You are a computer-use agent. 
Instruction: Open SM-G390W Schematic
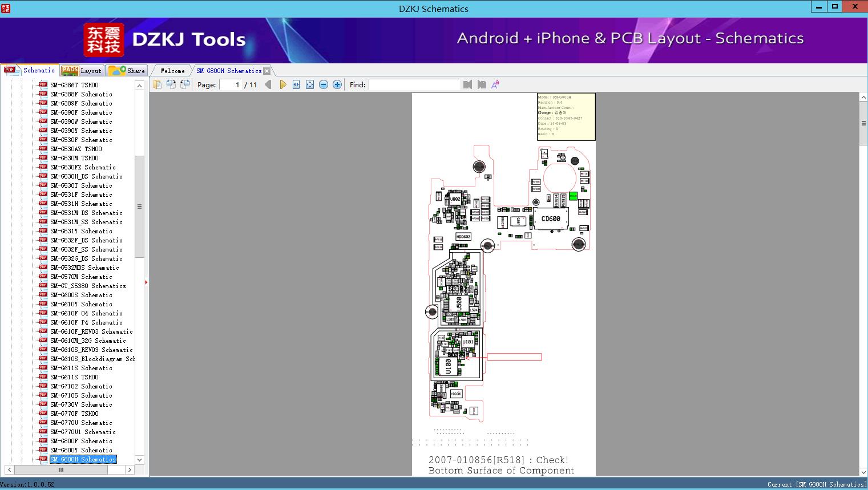tap(81, 122)
